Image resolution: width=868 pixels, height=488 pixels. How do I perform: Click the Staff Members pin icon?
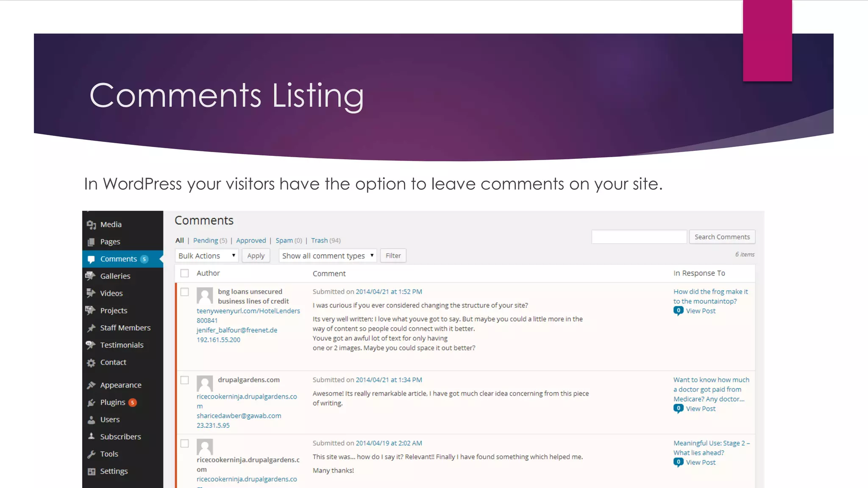91,328
